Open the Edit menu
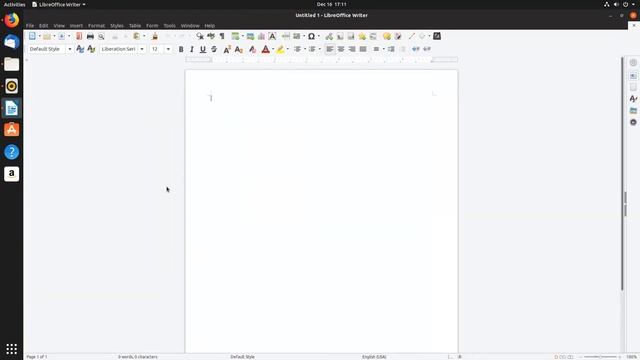This screenshot has width=640, height=360. [x=43, y=26]
